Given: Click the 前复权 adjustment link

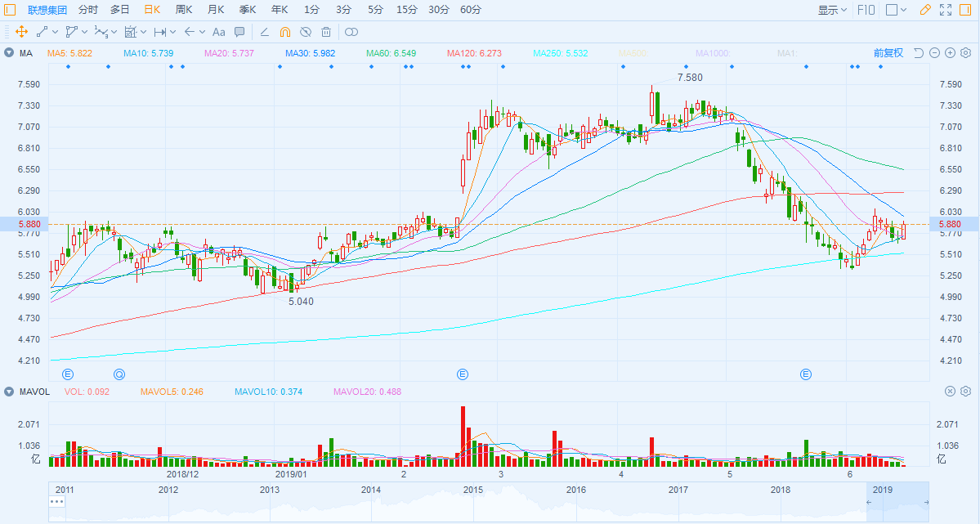Looking at the screenshot, I should click(x=888, y=53).
